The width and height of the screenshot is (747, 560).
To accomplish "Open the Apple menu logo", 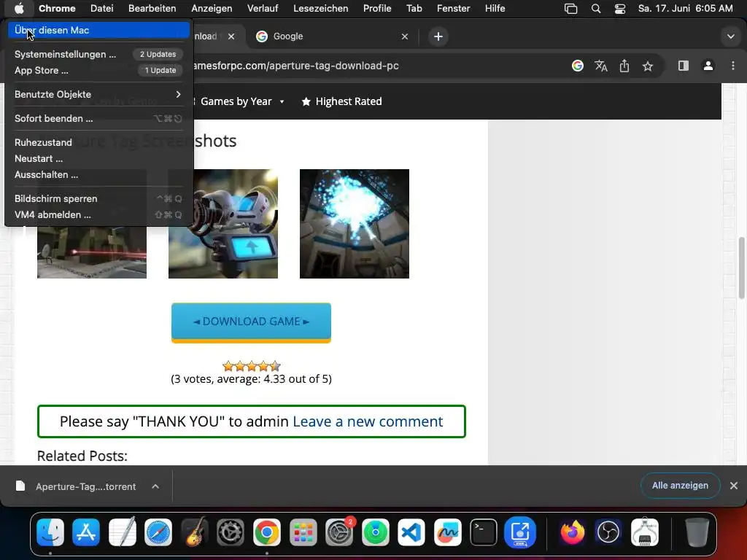I will [18, 8].
